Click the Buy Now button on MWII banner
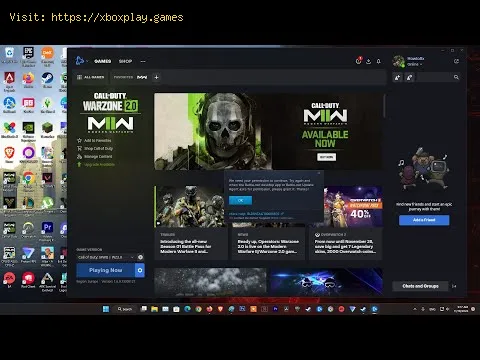This screenshot has height=360, width=480. click(326, 157)
